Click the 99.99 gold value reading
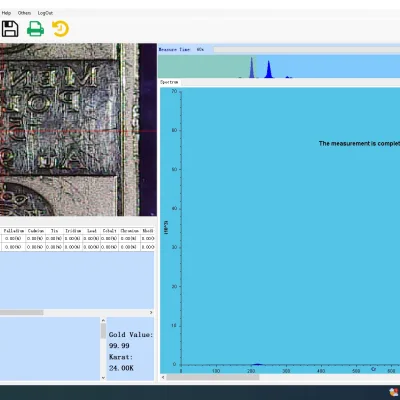Screen dimensions: 400x400 (x=119, y=346)
